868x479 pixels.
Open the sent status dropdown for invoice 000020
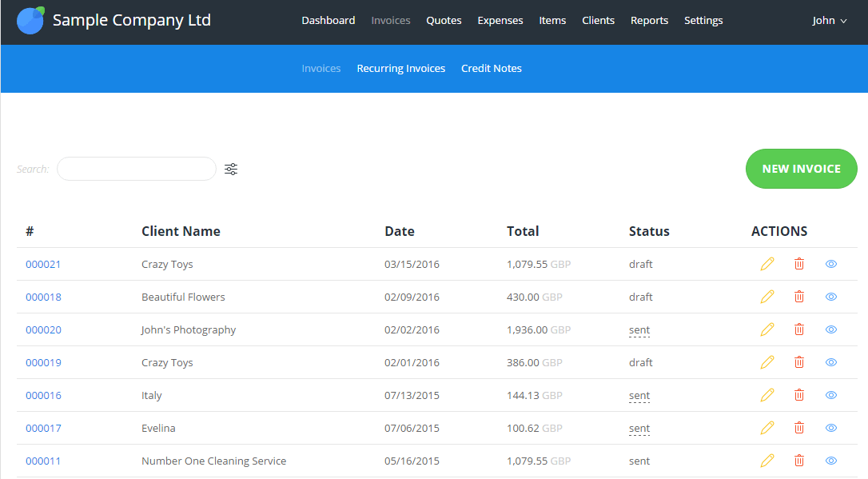click(639, 330)
